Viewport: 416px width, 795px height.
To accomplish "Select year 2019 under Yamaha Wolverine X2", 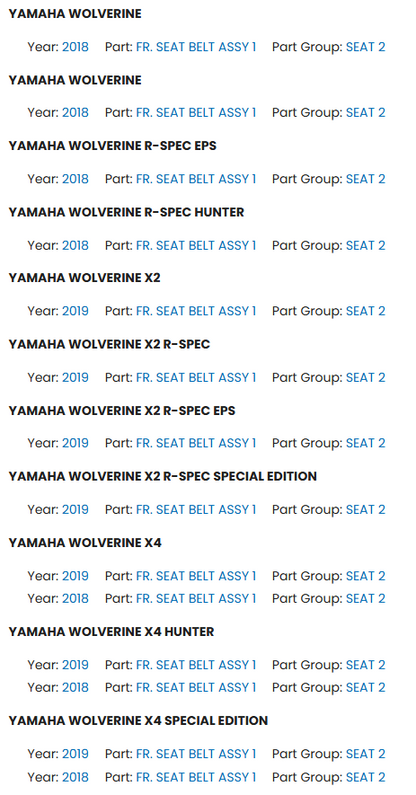I will 75,311.
